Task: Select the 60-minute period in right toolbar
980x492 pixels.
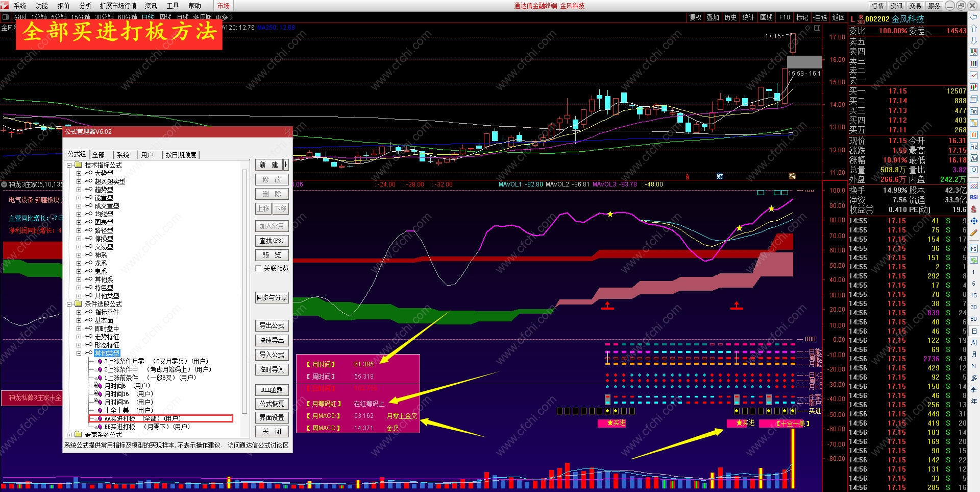Action: click(973, 319)
